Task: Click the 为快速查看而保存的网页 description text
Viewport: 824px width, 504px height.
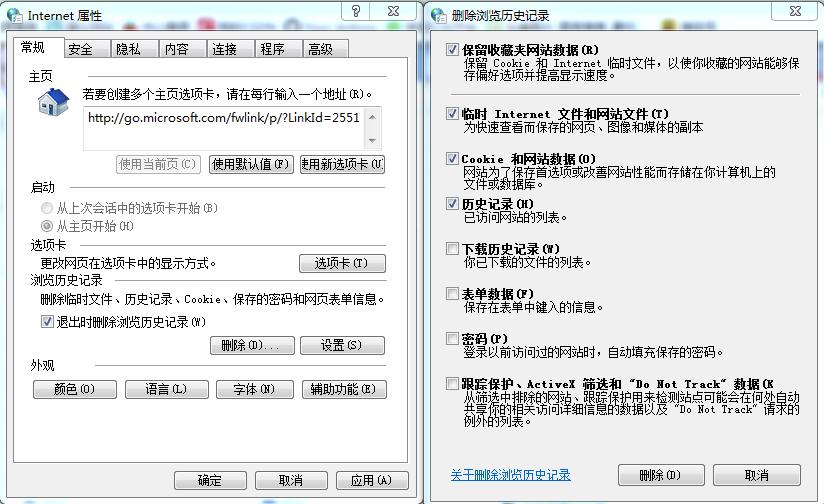Action: click(583, 127)
